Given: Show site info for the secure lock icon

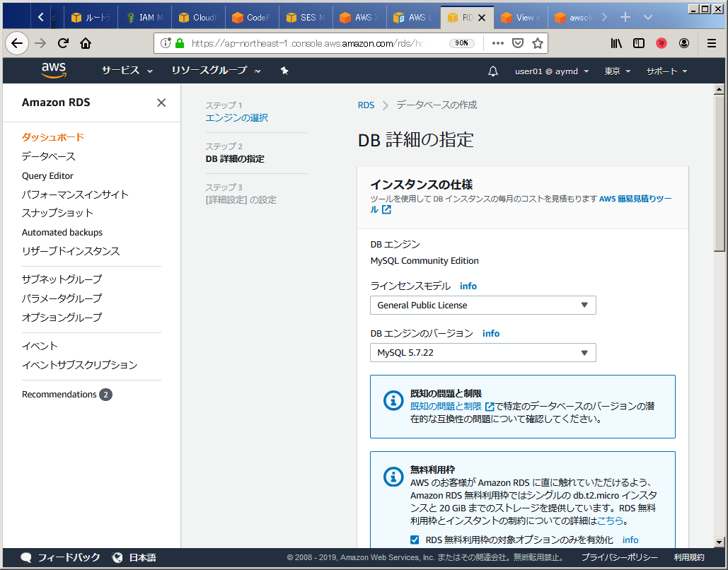Looking at the screenshot, I should coord(180,44).
